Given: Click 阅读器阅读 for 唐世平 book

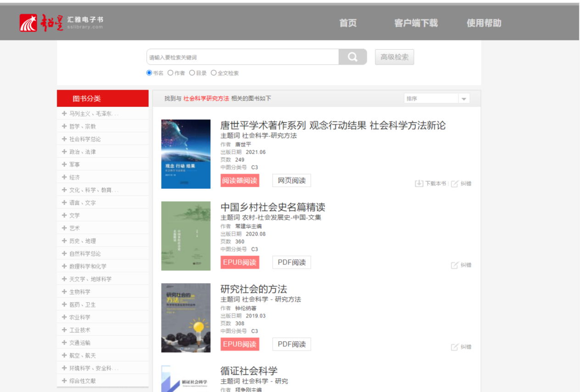Looking at the screenshot, I should [x=240, y=180].
